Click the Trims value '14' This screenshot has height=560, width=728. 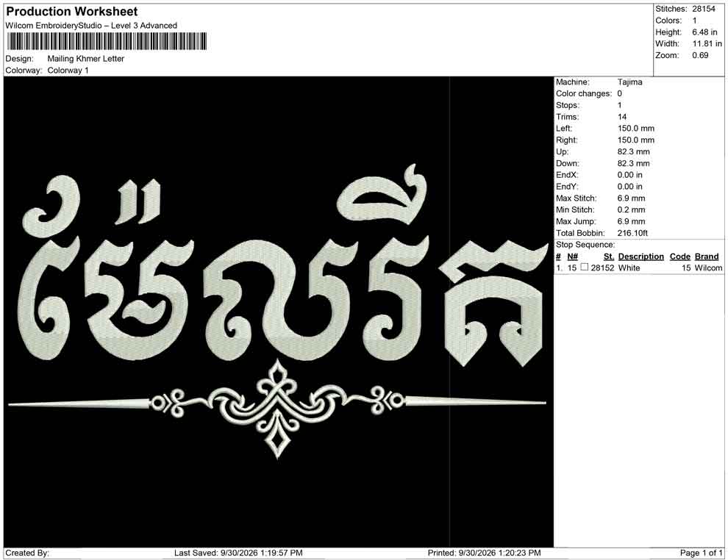(x=622, y=117)
